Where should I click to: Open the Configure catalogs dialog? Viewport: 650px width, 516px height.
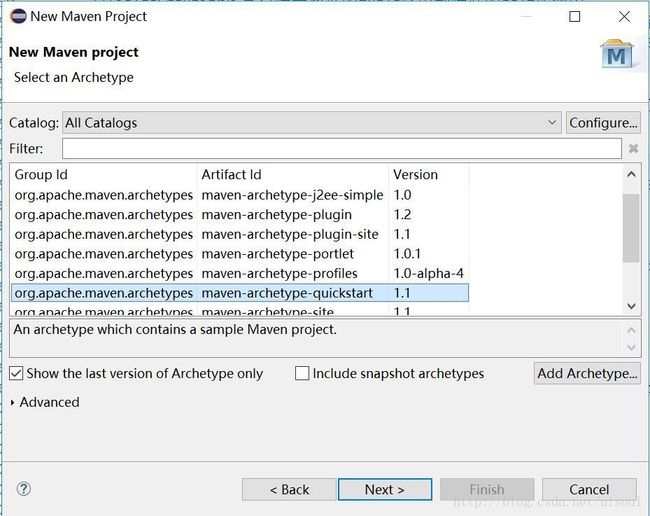coord(603,123)
